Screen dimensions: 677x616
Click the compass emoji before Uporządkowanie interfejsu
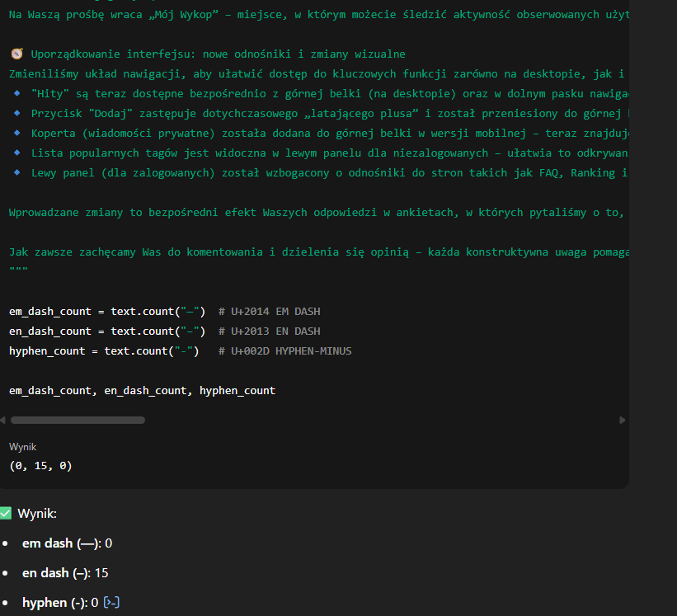pyautogui.click(x=16, y=54)
